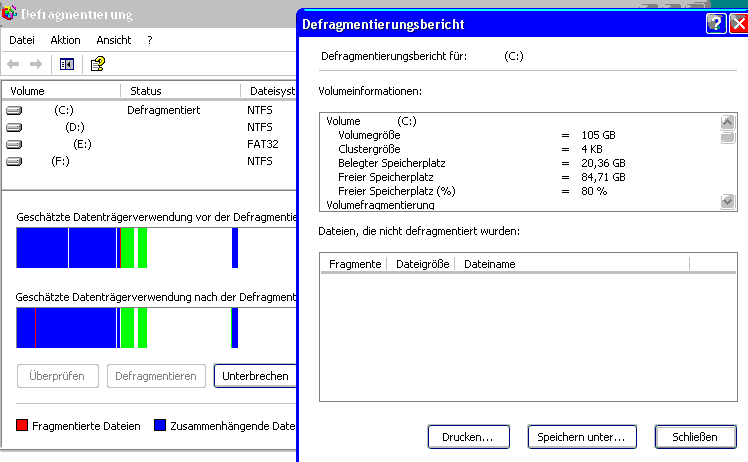Click the forward arrow toolbar icon
This screenshot has width=748, height=462.
(x=36, y=64)
